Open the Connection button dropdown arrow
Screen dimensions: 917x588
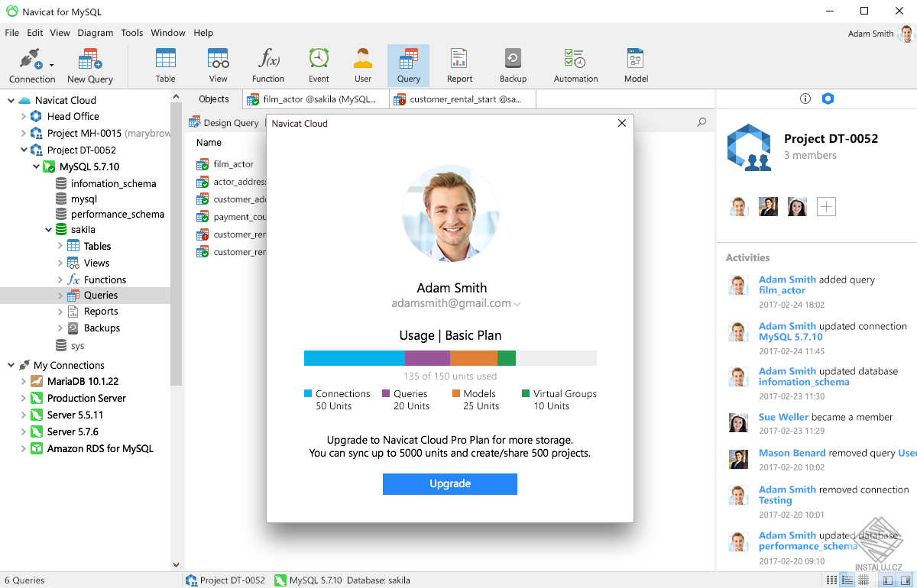(51, 66)
